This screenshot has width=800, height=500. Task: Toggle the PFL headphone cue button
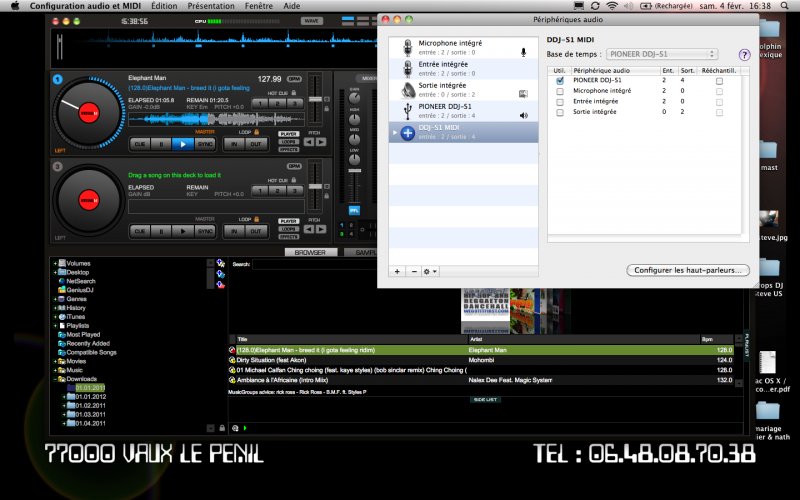353,210
